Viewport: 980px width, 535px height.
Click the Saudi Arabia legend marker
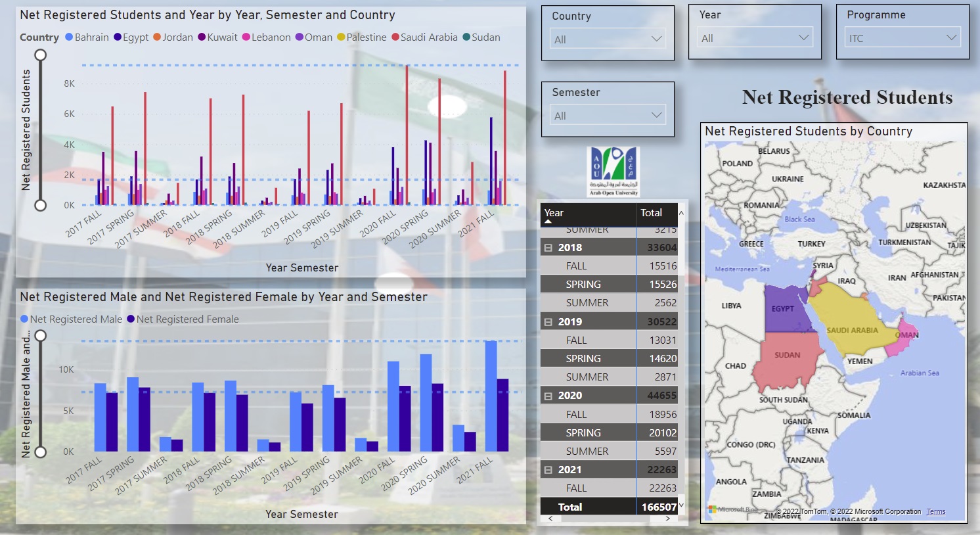(x=395, y=37)
